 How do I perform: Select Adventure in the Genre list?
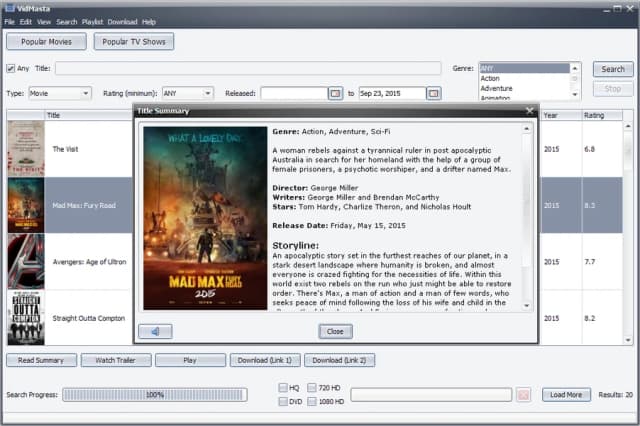pos(524,89)
